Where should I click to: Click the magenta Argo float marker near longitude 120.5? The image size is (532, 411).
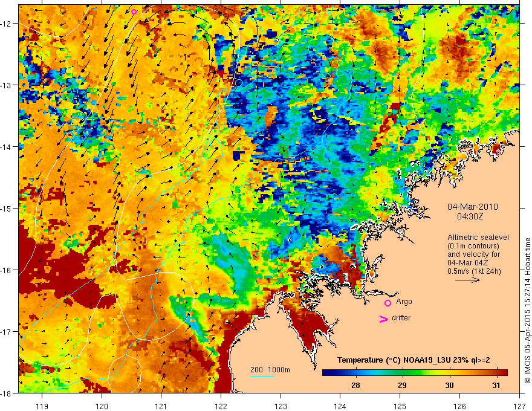click(134, 12)
